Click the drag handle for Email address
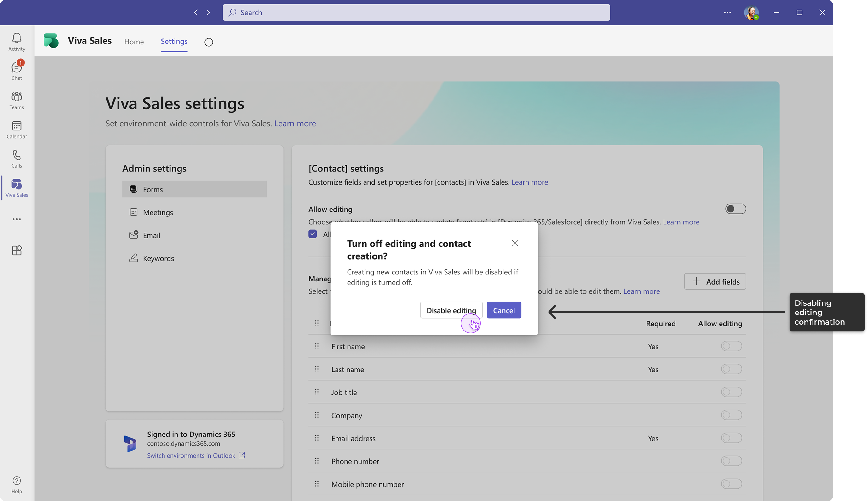The height and width of the screenshot is (501, 868). click(x=317, y=438)
